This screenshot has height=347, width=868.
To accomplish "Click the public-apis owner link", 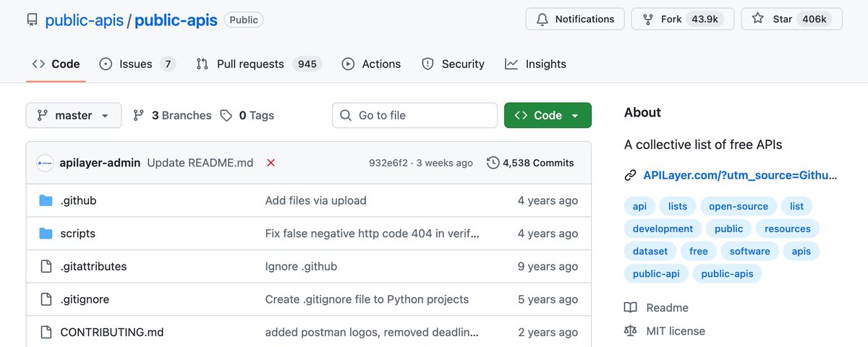I will coord(84,20).
